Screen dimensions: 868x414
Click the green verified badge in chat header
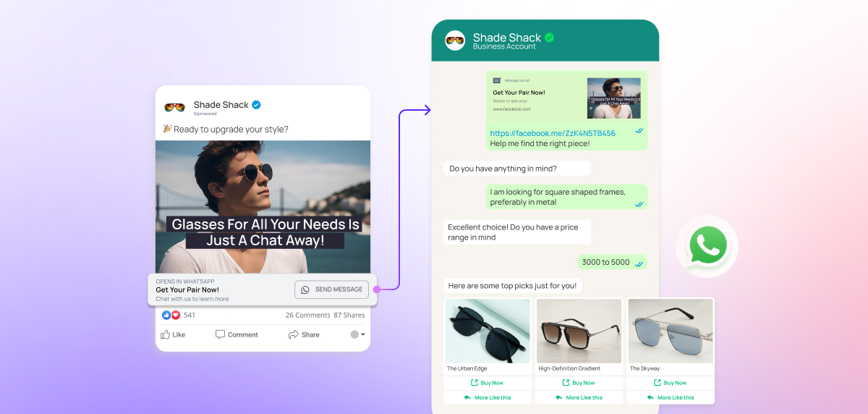550,38
